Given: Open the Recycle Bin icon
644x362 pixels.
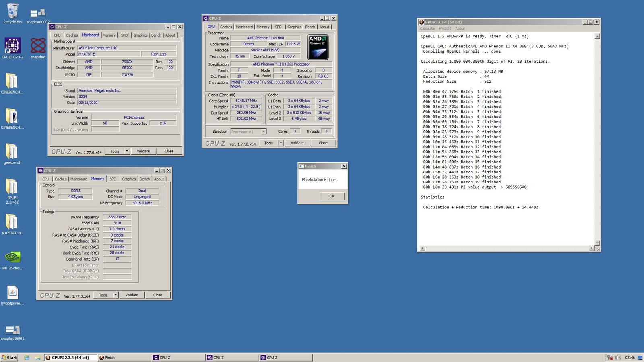Looking at the screenshot, I should 12,11.
